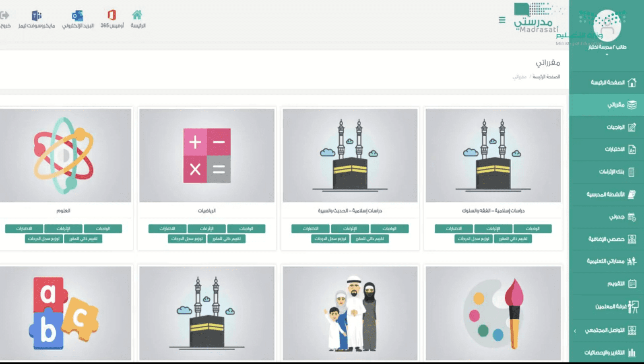The image size is (644, 364).
Task: Click الإثراءات on the الحديث والسيرة card
Action: [x=350, y=229]
